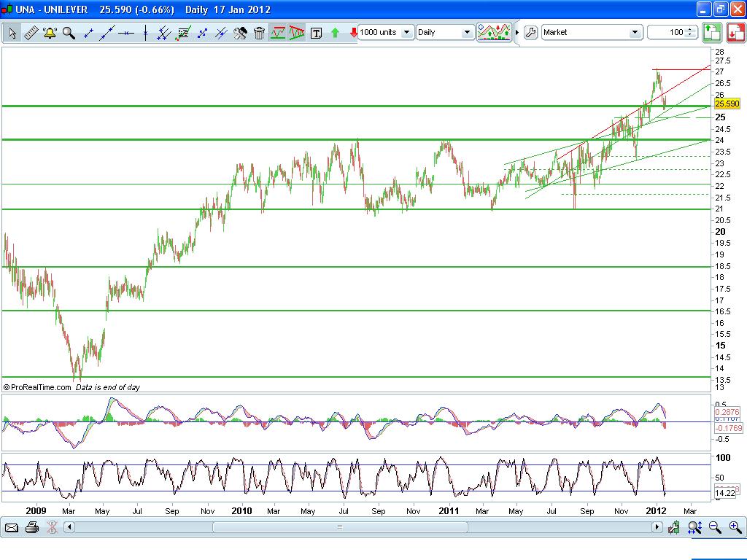Open the Fibonacci retracement tool
The image size is (747, 560).
(183, 33)
